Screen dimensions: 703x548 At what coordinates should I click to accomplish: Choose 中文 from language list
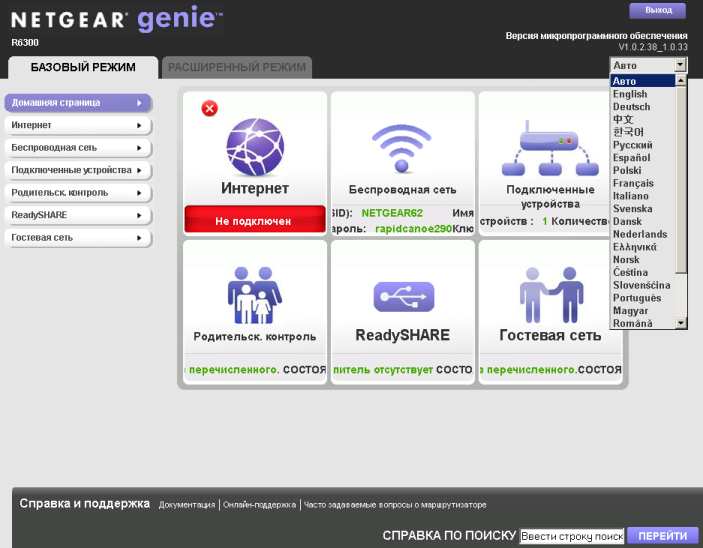click(x=643, y=119)
